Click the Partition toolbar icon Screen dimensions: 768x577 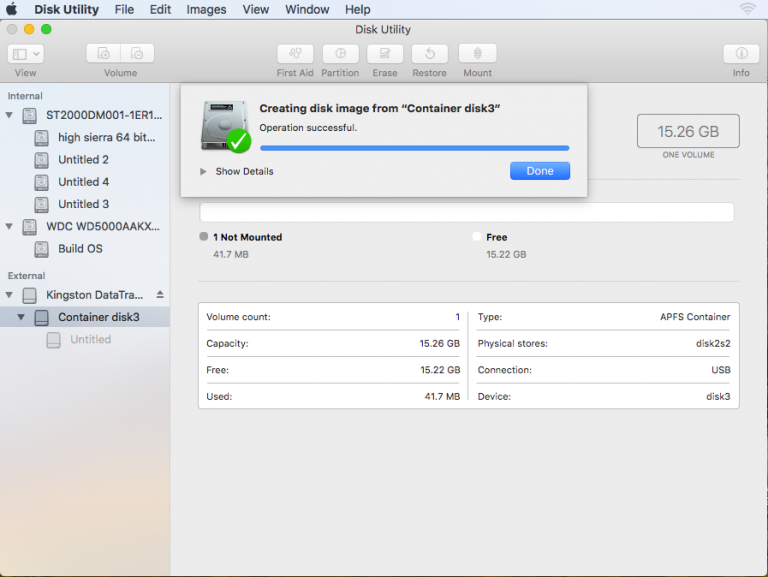(x=340, y=53)
